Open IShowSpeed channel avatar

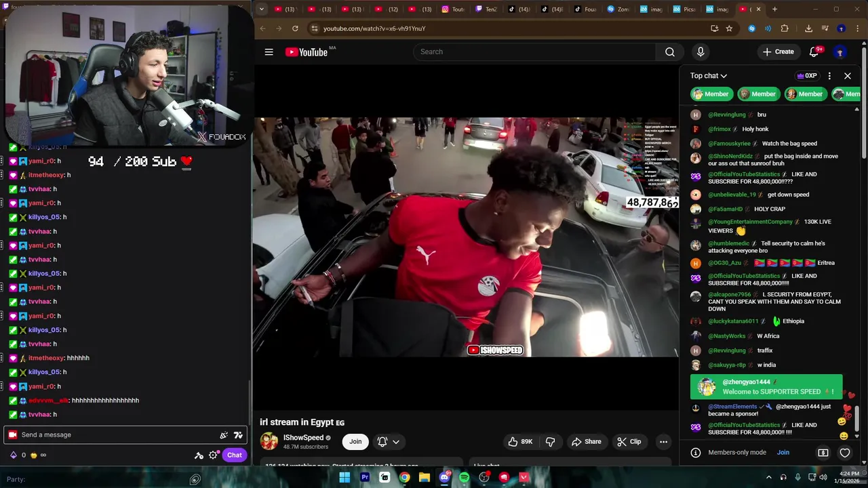point(269,442)
